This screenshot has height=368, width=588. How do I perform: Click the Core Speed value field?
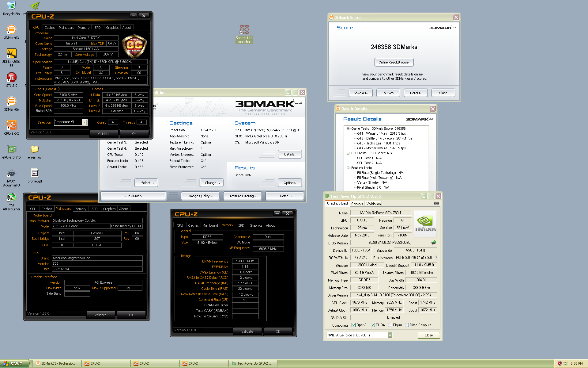click(68, 95)
